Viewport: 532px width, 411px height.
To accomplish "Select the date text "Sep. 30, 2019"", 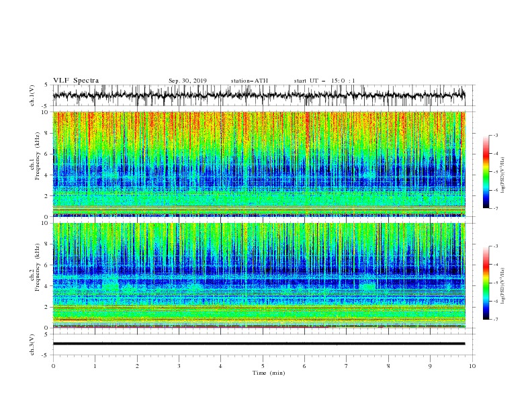I will pos(187,81).
